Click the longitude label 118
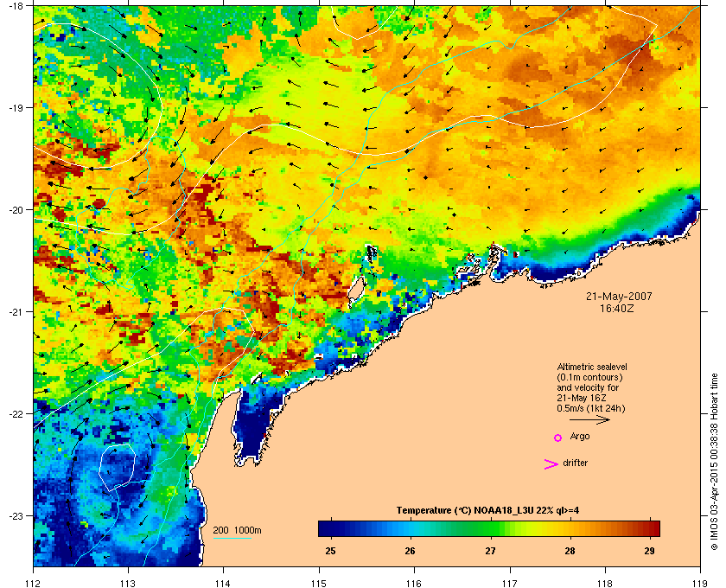Viewport: 726px width, 588px height. pos(605,584)
